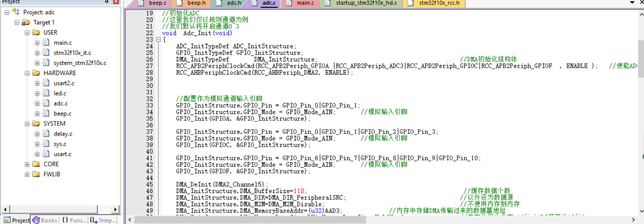Click editor vertical scroll-up arrow
This screenshot has width=644, height=224.
(641, 15)
